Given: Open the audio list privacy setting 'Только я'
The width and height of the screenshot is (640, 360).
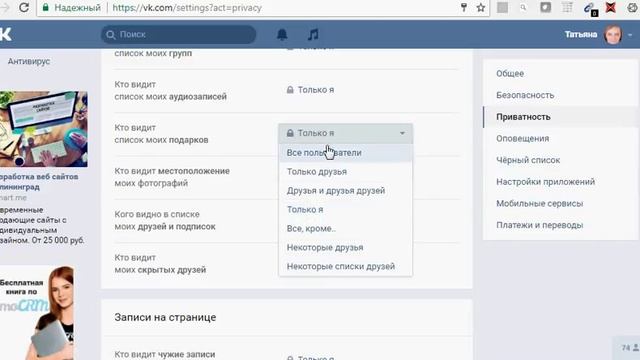Looking at the screenshot, I should 310,90.
